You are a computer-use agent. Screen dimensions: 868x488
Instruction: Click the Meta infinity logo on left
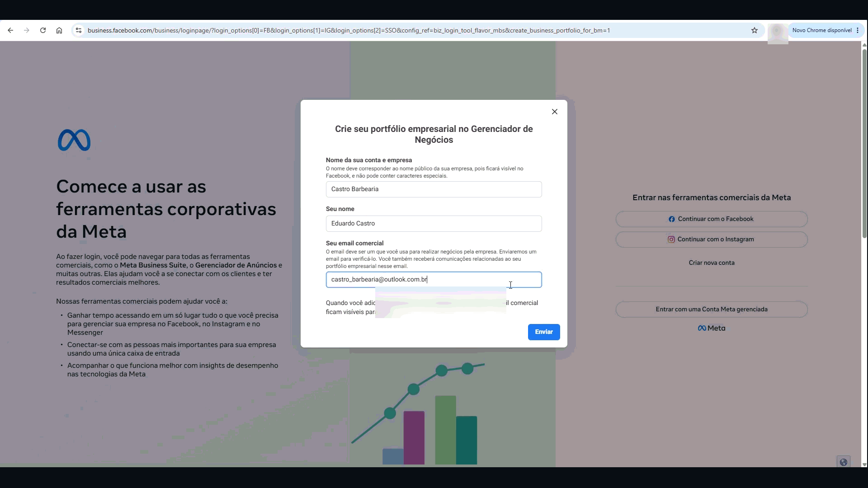[x=74, y=140]
